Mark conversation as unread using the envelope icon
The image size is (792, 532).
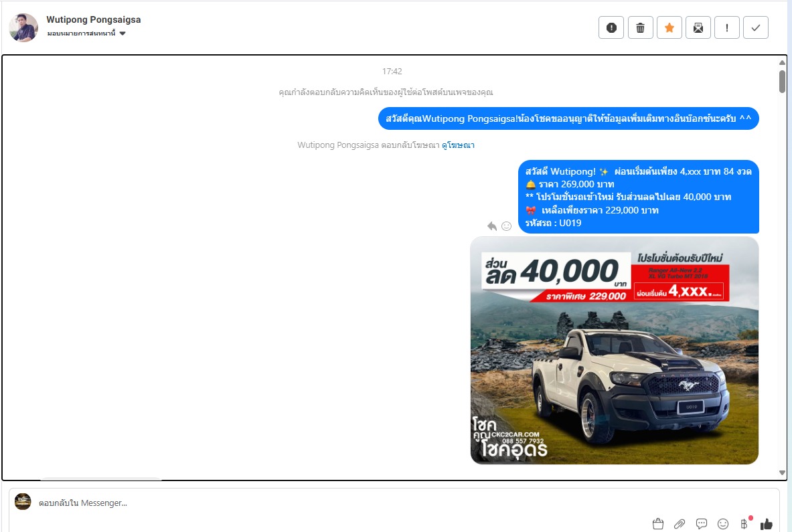698,27
